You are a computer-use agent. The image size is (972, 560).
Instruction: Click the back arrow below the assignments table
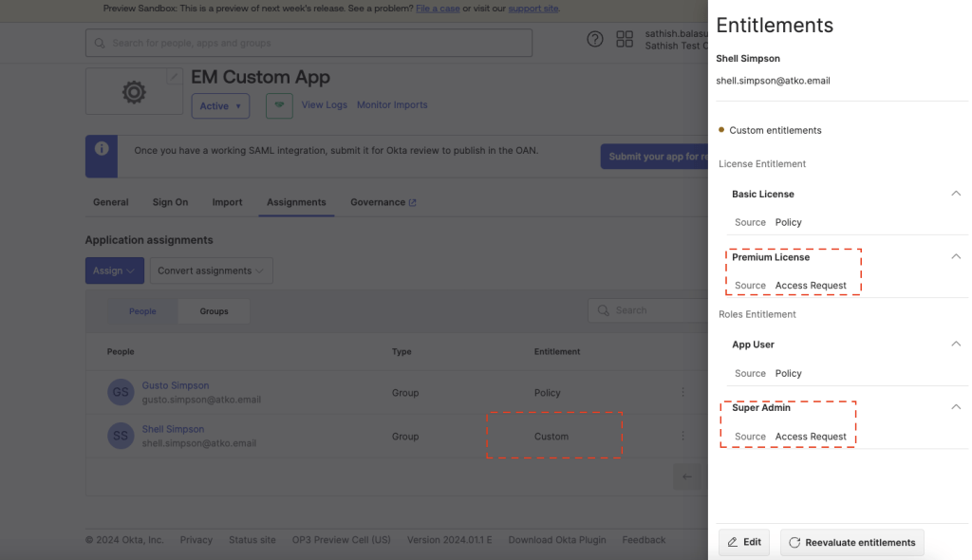click(x=686, y=476)
